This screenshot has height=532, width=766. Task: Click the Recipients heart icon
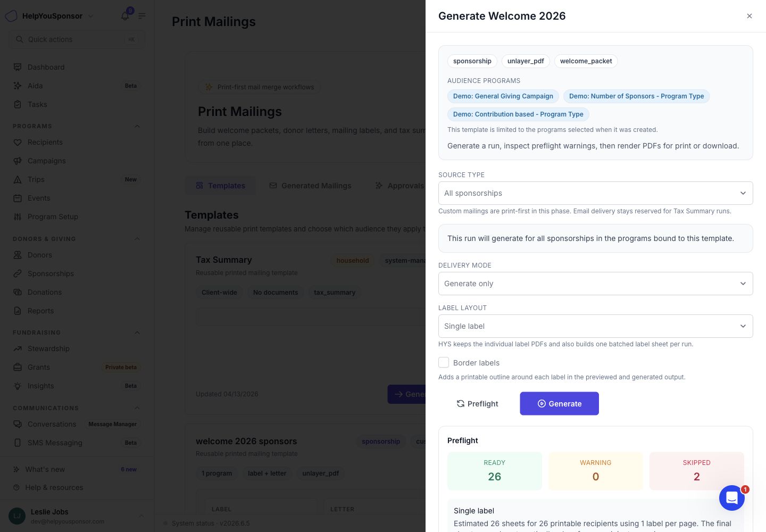point(18,142)
